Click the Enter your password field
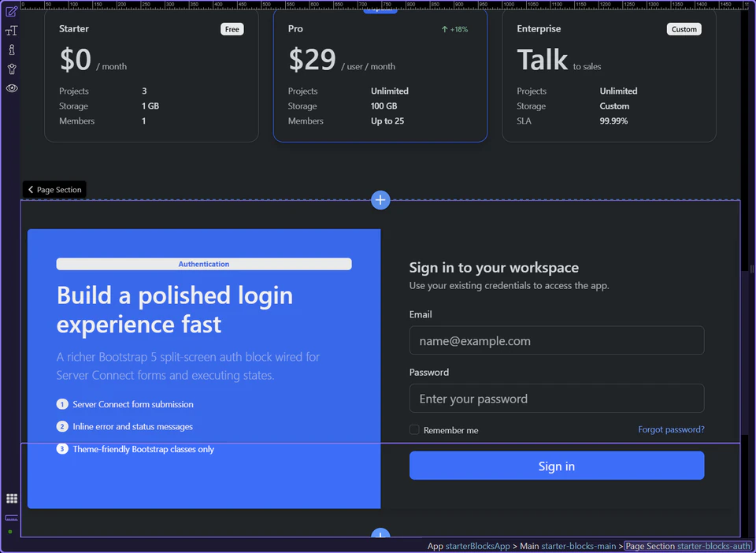 557,399
